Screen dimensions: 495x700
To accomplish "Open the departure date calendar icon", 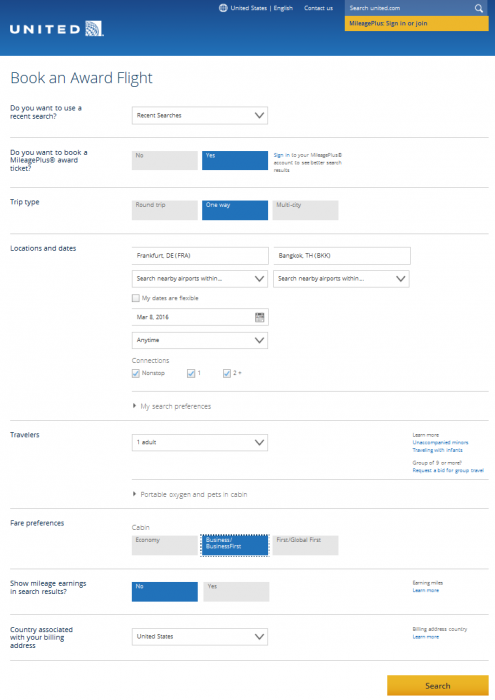I will point(259,317).
